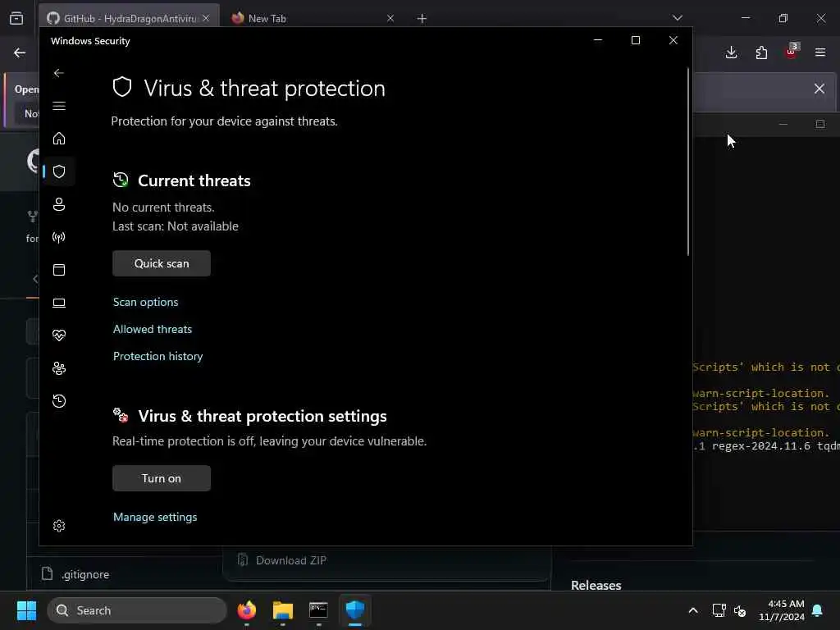
Task: Open Firewall & network protection sidebar icon
Action: point(59,237)
